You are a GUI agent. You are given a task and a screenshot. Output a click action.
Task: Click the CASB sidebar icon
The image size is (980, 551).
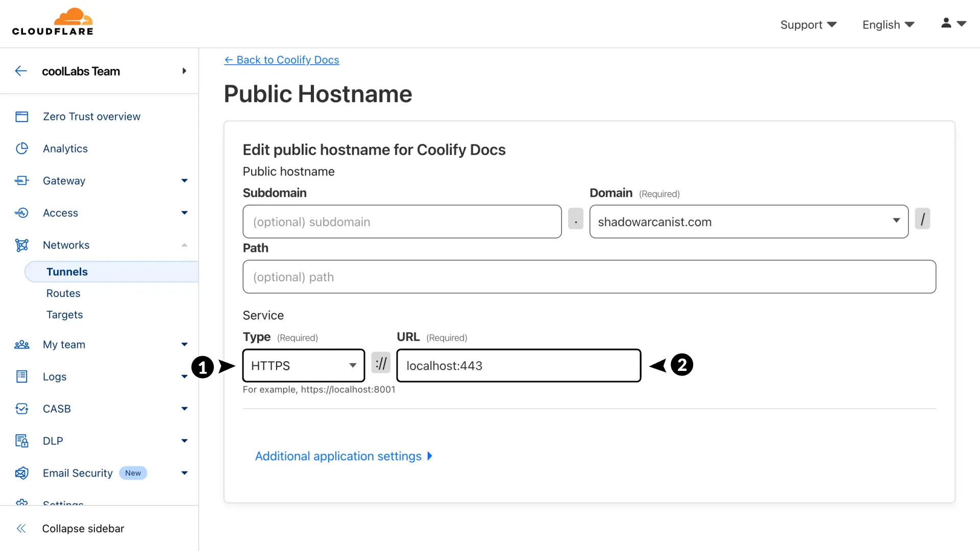pyautogui.click(x=21, y=409)
